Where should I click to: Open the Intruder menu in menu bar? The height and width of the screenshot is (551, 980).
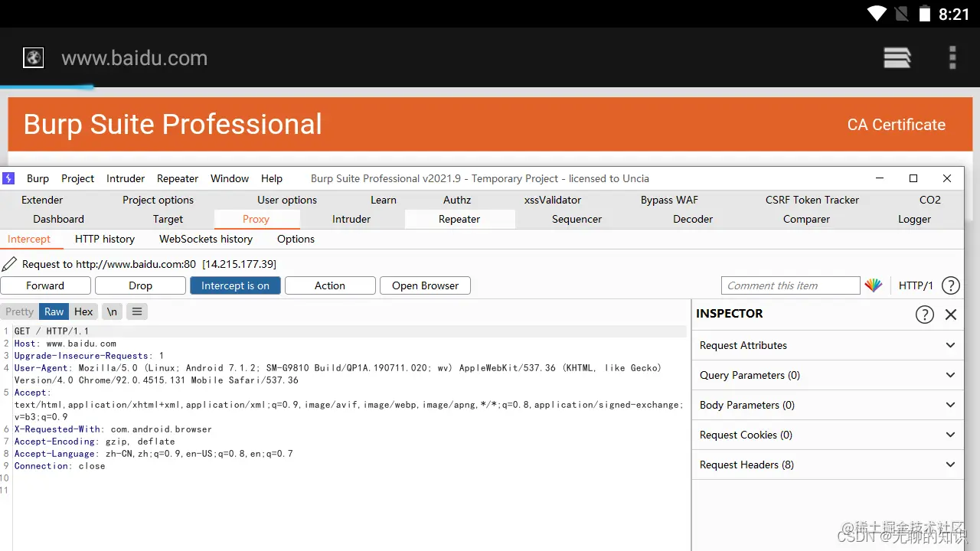126,178
